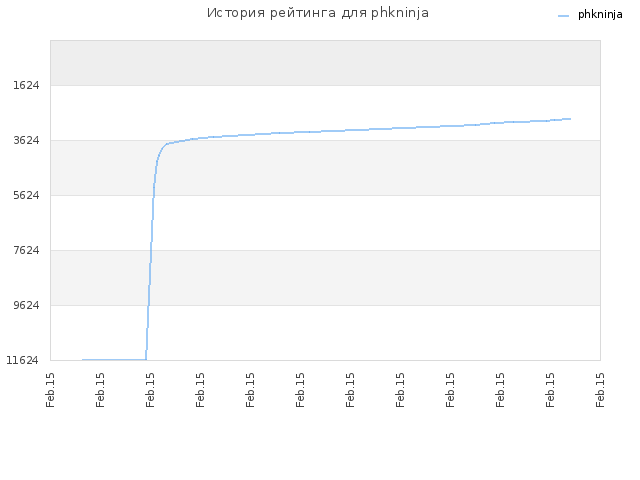Image resolution: width=640 pixels, height=480 pixels.
Task: Select the 3624 y-axis label
Action: [26, 140]
